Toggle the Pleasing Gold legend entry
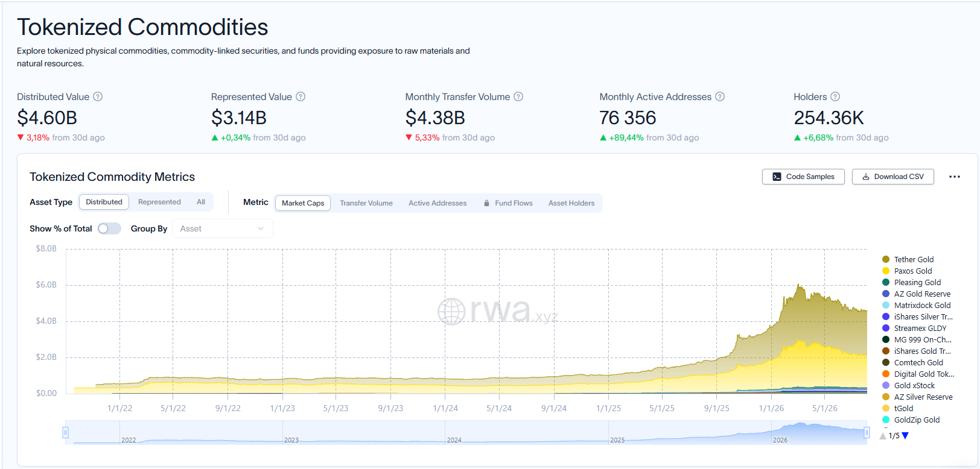Viewport: 980px width, 469px height. pyautogui.click(x=911, y=282)
